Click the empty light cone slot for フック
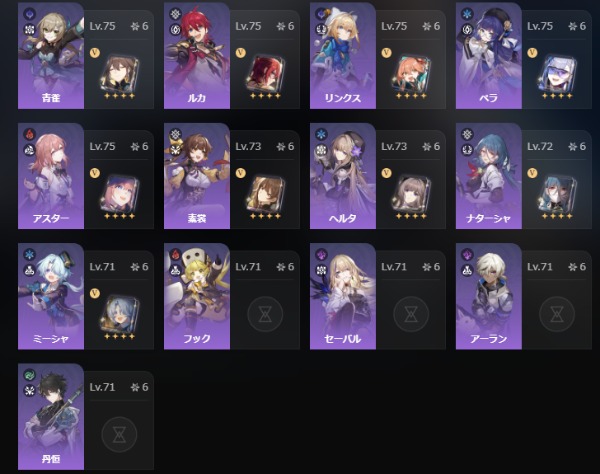This screenshot has height=474, width=600. click(x=265, y=314)
